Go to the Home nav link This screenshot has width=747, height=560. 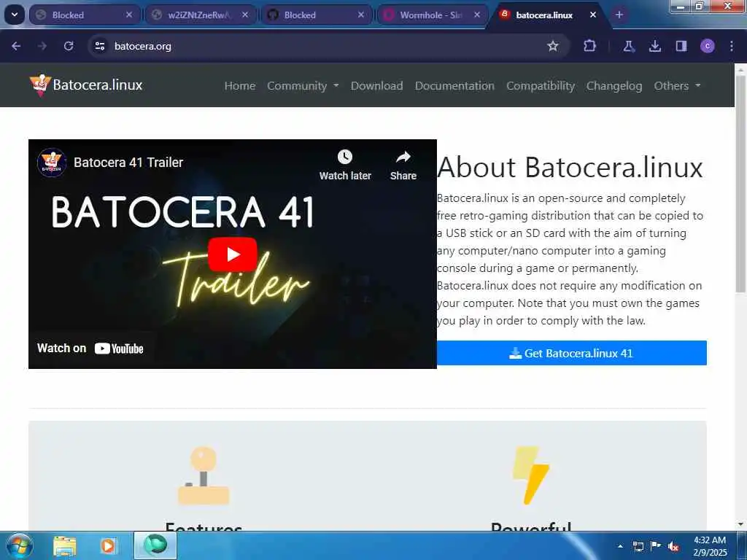point(239,86)
